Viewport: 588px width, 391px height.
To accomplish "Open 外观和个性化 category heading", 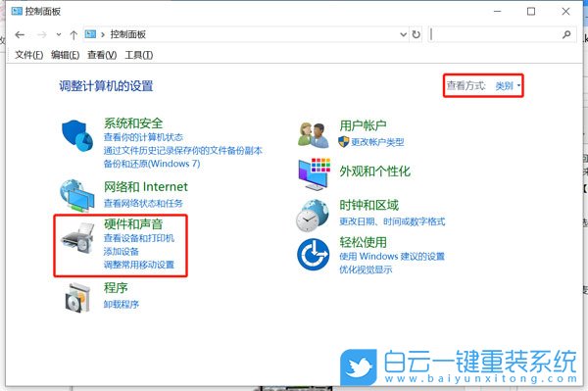I will [x=375, y=171].
